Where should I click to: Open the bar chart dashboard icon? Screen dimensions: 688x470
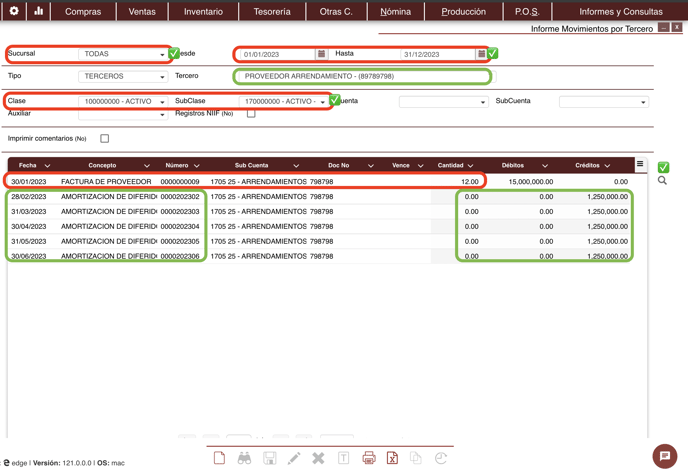(39, 11)
